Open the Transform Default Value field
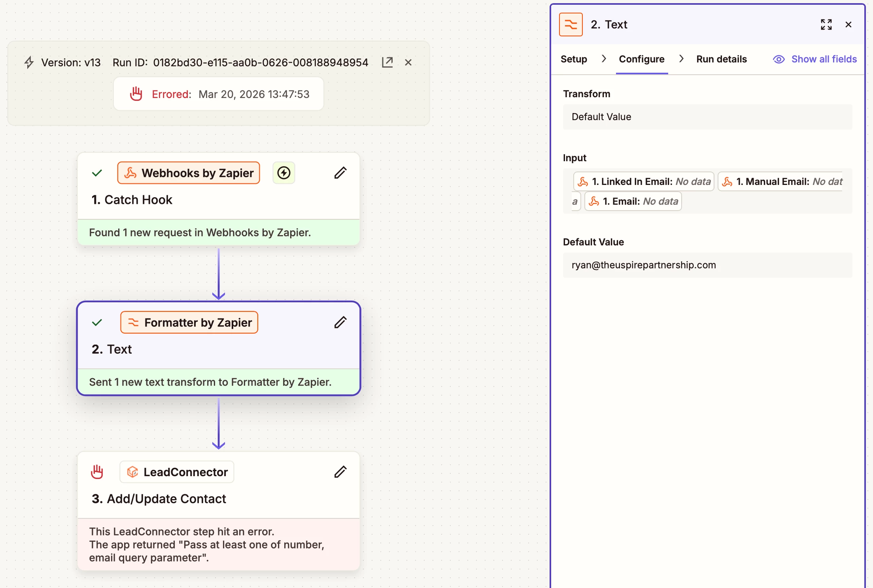 click(x=707, y=117)
